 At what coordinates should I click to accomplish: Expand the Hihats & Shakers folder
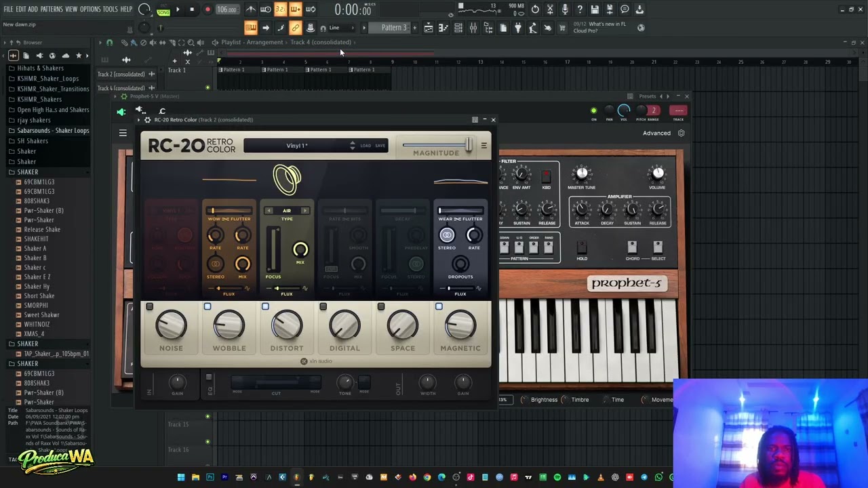(40, 68)
